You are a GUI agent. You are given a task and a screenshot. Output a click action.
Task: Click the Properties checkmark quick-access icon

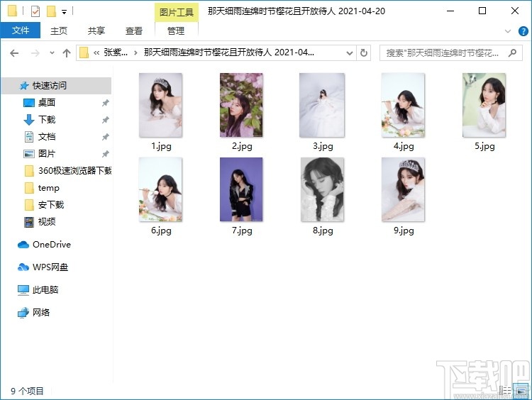(35, 11)
